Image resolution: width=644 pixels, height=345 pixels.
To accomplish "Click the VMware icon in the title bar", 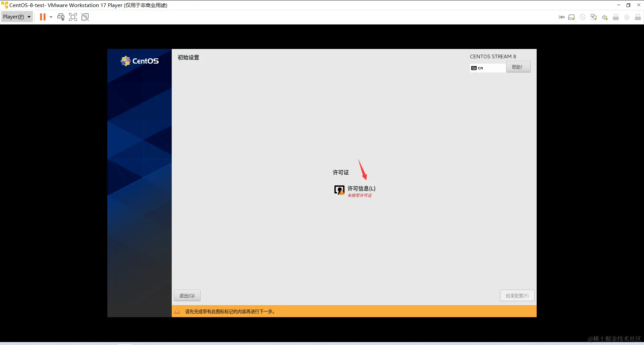I will click(x=5, y=5).
